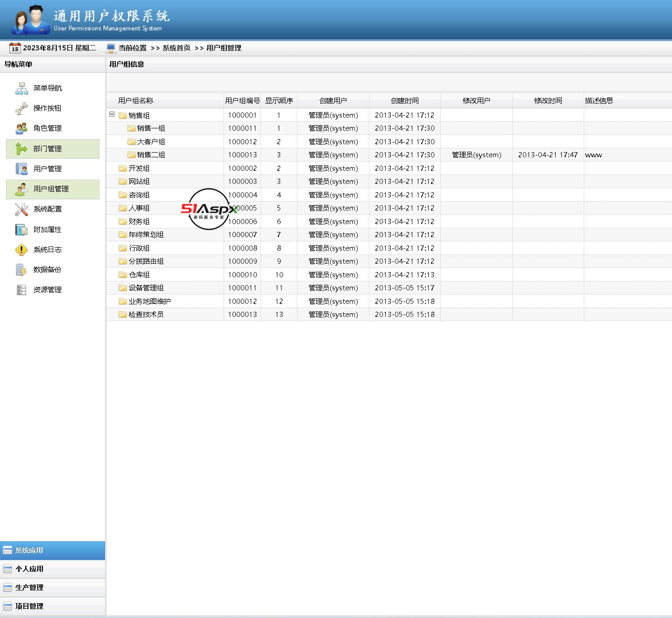
Task: Go to 用户组管理 menu entry
Action: point(51,189)
